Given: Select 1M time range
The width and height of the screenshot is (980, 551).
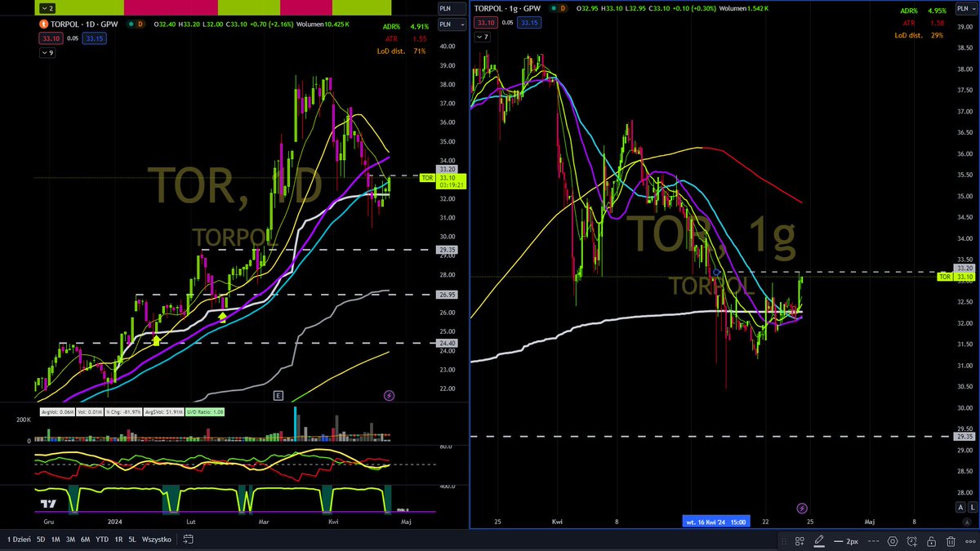Looking at the screenshot, I should click(56, 540).
